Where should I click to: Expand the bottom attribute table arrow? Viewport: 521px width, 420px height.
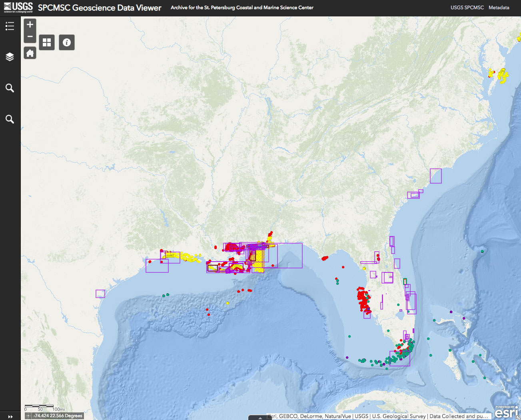pos(260,418)
